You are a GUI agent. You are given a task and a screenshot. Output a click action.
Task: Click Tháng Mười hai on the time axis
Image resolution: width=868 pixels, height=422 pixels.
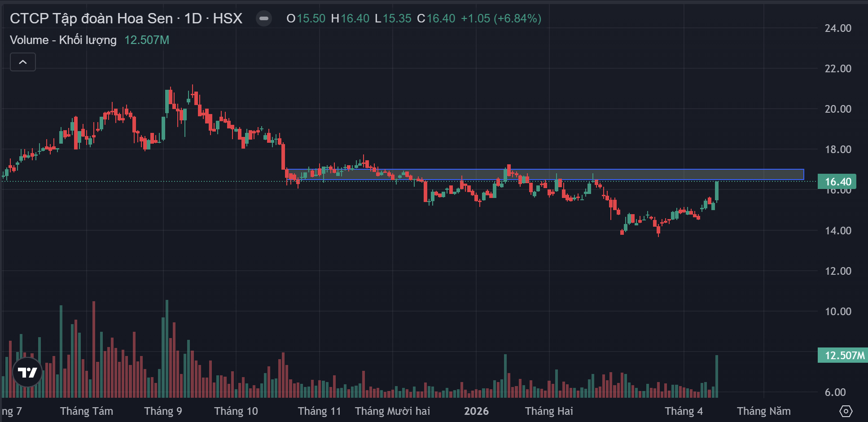point(392,411)
